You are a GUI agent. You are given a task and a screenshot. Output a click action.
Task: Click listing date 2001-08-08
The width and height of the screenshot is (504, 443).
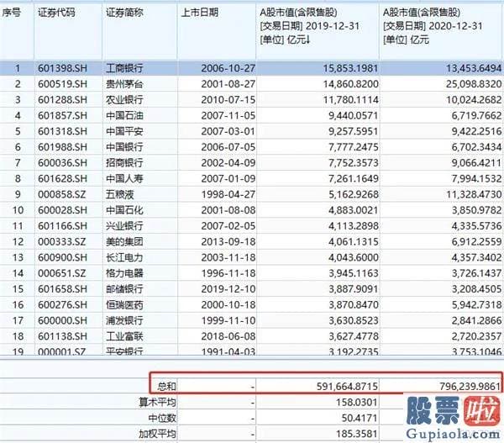228,210
